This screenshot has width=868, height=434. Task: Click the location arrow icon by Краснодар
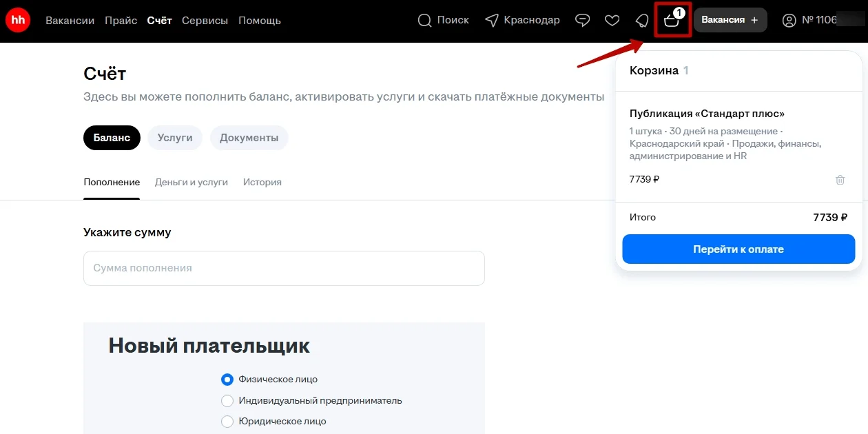(x=492, y=21)
